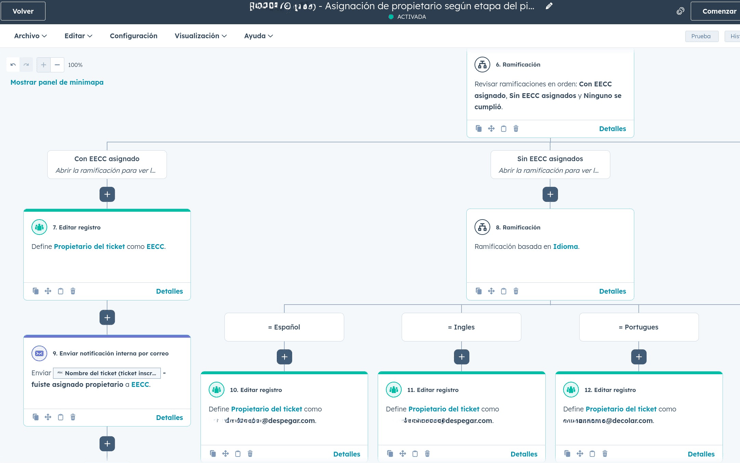Viewport: 740px width, 463px height.
Task: Add action between step 7 and 9
Action: pyautogui.click(x=107, y=318)
